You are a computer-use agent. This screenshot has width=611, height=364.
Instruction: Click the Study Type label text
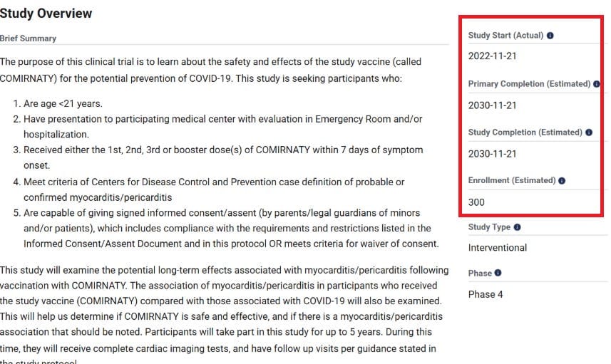tap(489, 227)
